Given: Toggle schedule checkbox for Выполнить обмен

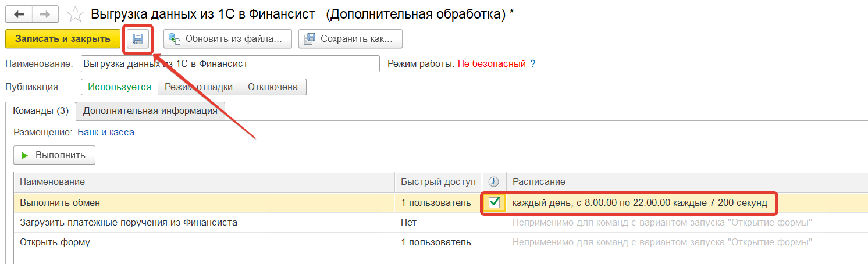Looking at the screenshot, I should [495, 203].
